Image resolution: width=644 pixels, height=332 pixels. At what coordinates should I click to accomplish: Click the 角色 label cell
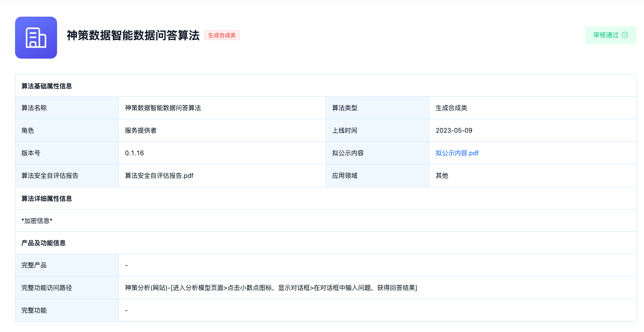point(67,130)
